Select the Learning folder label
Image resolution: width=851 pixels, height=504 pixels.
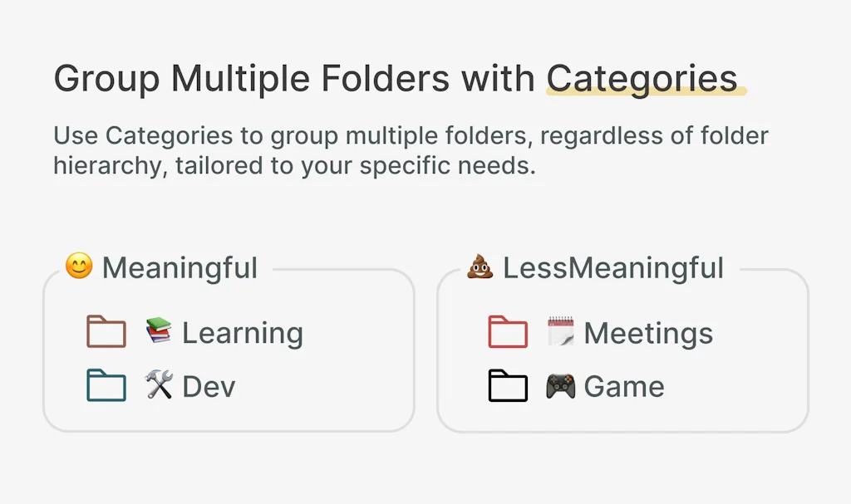coord(243,333)
